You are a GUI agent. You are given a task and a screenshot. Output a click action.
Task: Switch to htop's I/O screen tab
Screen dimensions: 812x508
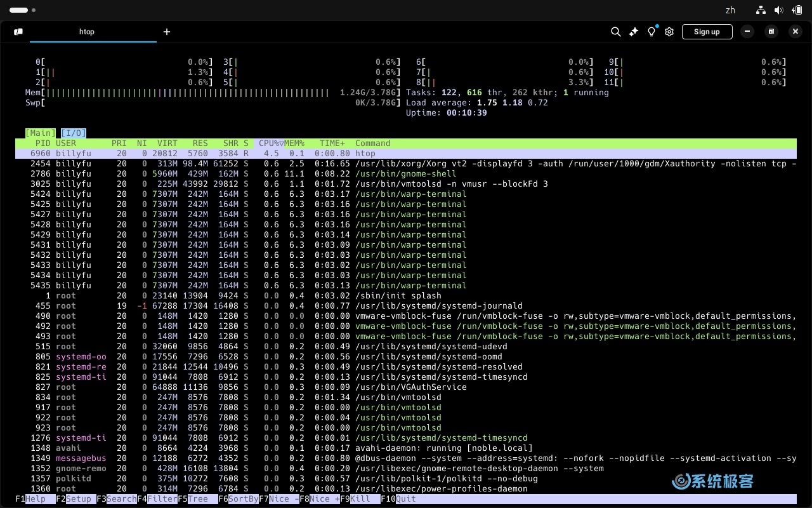[74, 133]
